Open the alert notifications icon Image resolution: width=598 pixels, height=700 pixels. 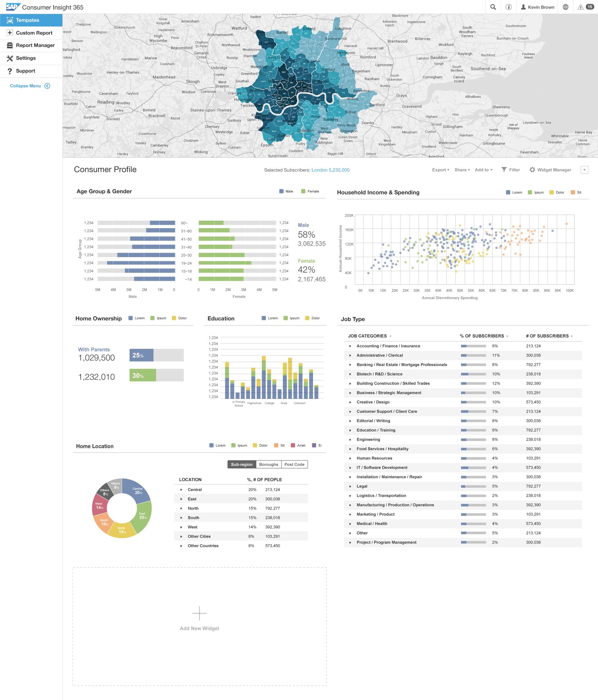(581, 7)
